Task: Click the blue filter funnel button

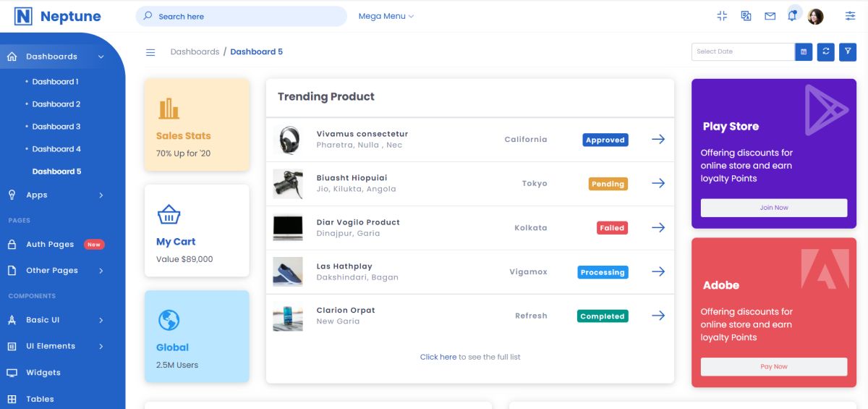Action: coord(848,51)
